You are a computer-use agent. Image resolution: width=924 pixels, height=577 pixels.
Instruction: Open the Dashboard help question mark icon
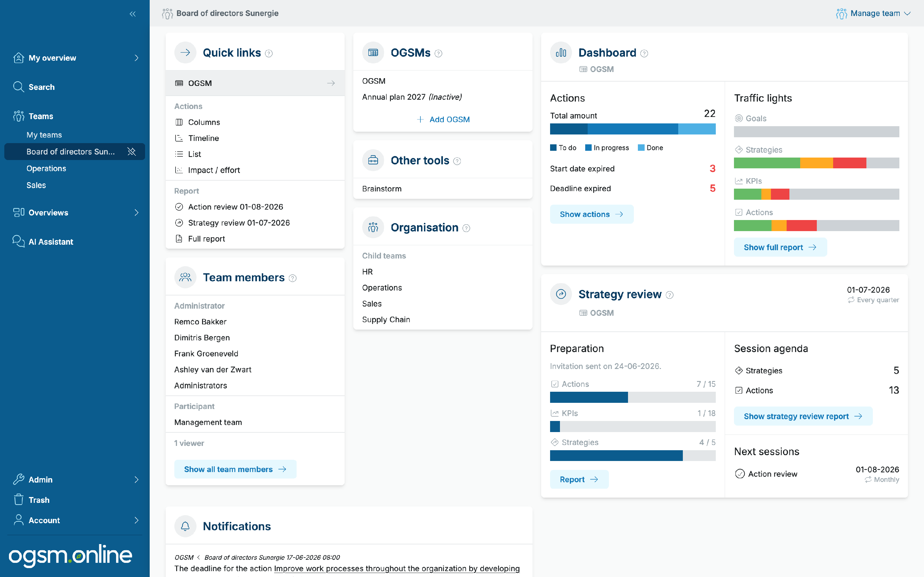644,54
